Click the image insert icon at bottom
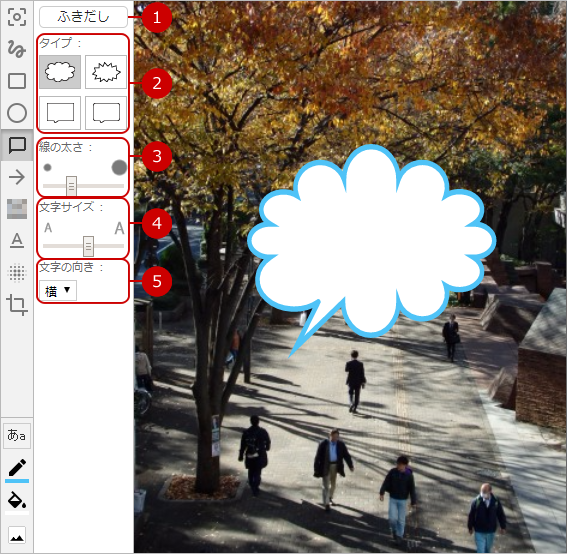 [17, 535]
